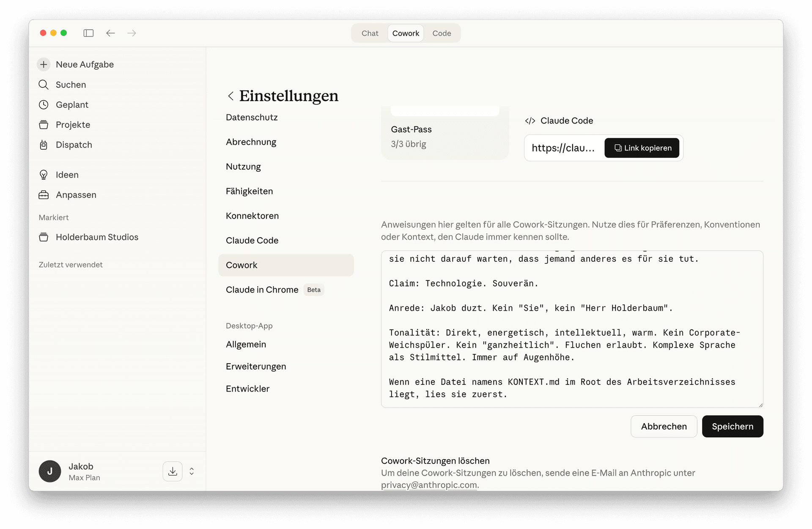Open Claude Code settings section

pyautogui.click(x=252, y=240)
